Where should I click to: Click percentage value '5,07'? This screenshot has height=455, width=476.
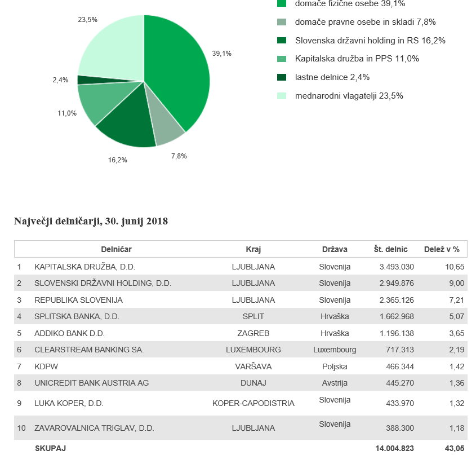point(457,317)
